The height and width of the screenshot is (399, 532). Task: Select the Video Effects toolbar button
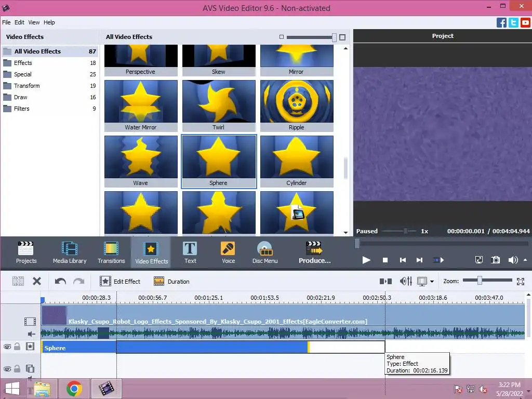click(x=151, y=252)
